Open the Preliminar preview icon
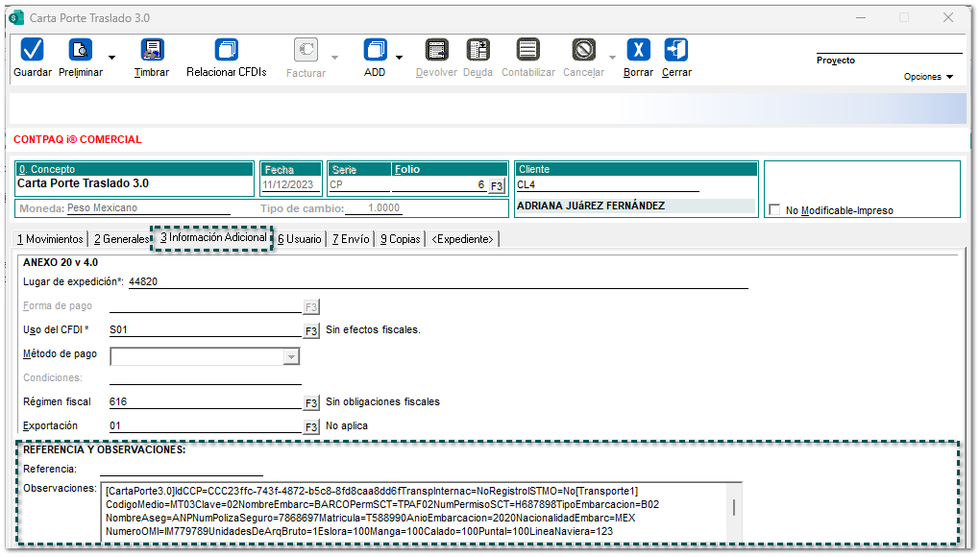Image resolution: width=980 pixels, height=557 pixels. click(80, 50)
